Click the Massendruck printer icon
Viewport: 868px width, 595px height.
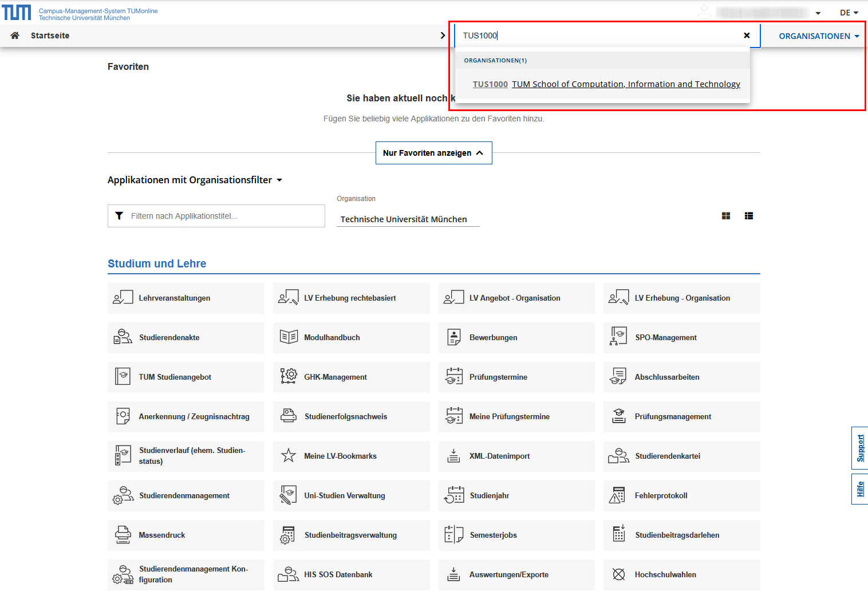click(x=123, y=535)
